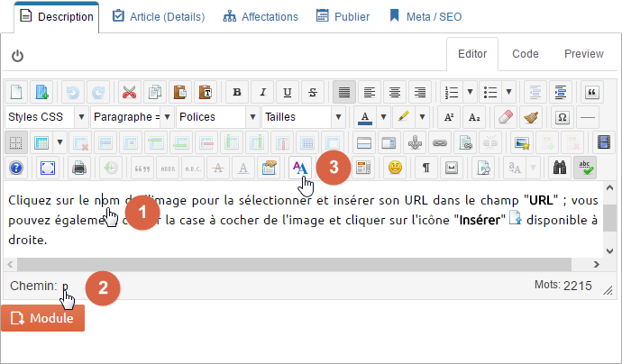
Task: Click the Insert Media film icon
Action: click(x=604, y=142)
